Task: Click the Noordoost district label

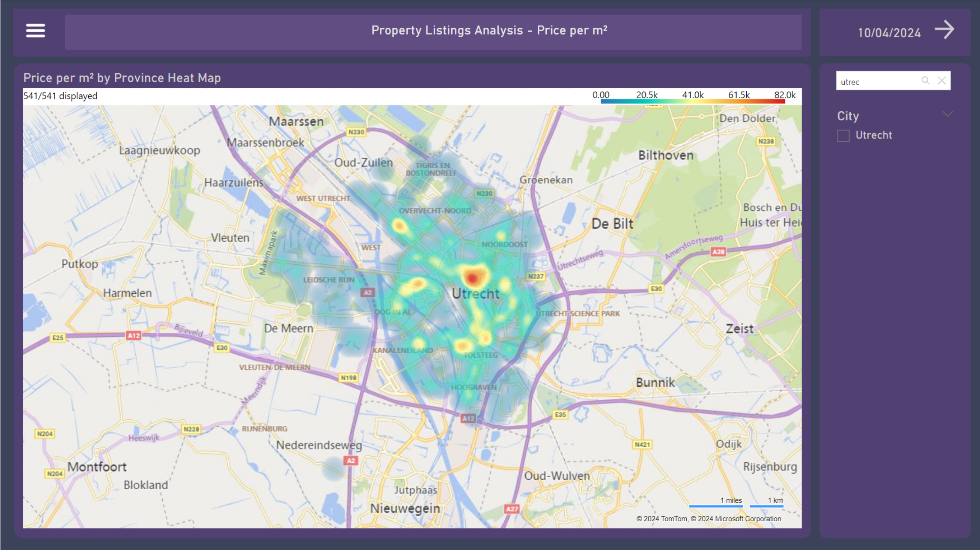Action: [504, 245]
